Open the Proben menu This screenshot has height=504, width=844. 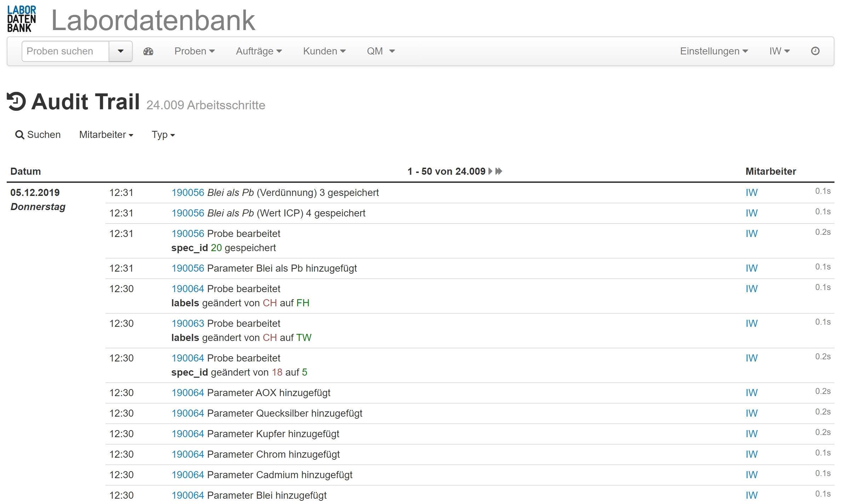click(x=194, y=51)
